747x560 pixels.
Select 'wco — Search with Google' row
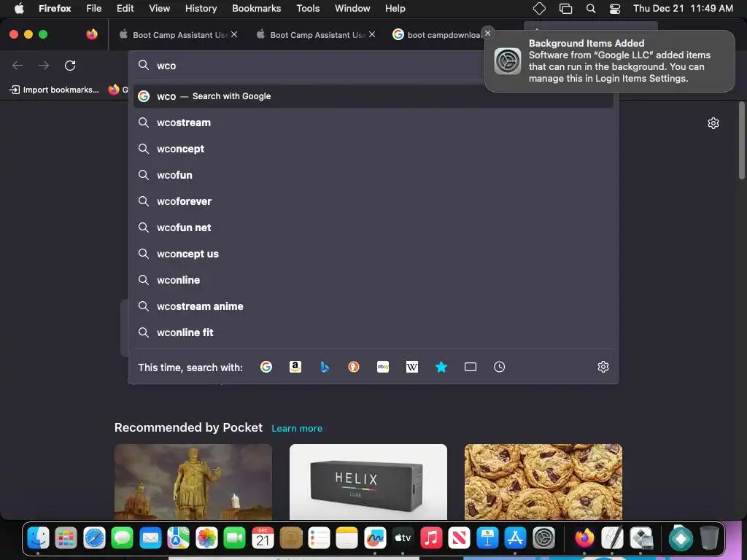tap(373, 96)
